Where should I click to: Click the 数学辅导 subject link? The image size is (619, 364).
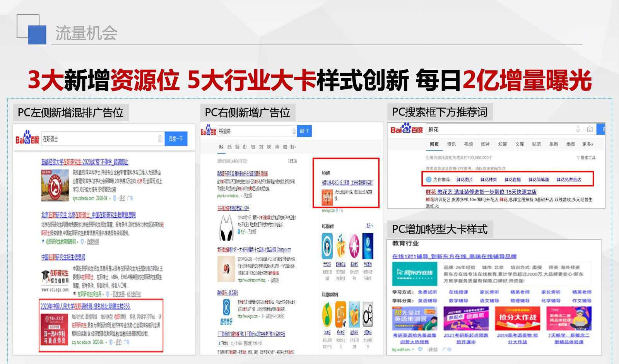pos(458,301)
